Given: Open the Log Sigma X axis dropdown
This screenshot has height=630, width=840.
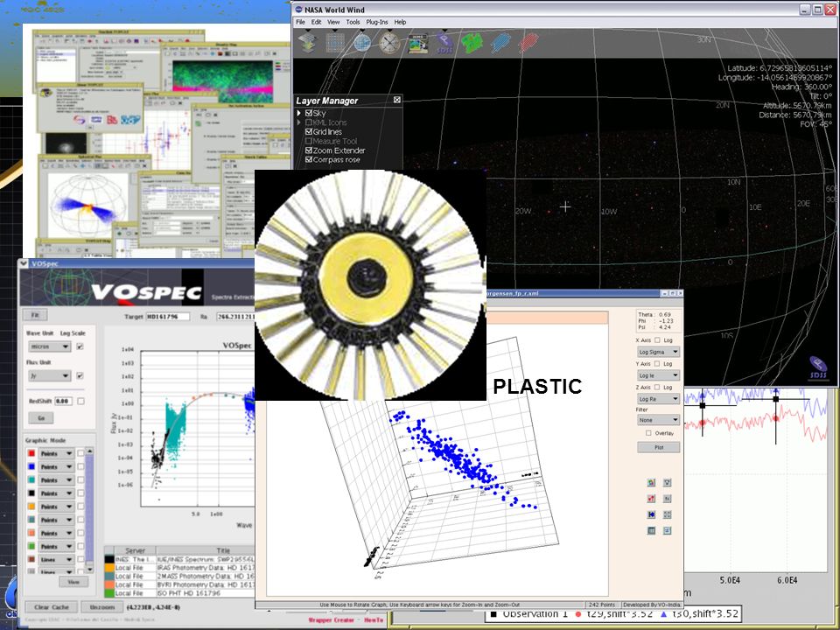Looking at the screenshot, I should [658, 352].
